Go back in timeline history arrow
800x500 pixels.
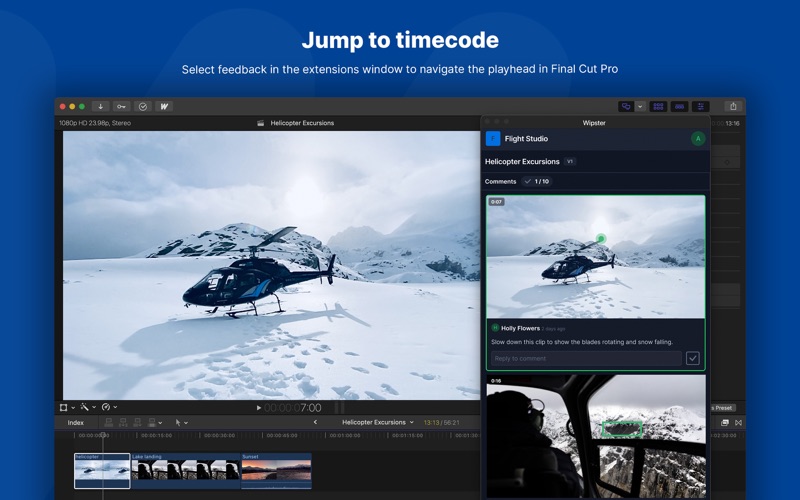[x=315, y=422]
